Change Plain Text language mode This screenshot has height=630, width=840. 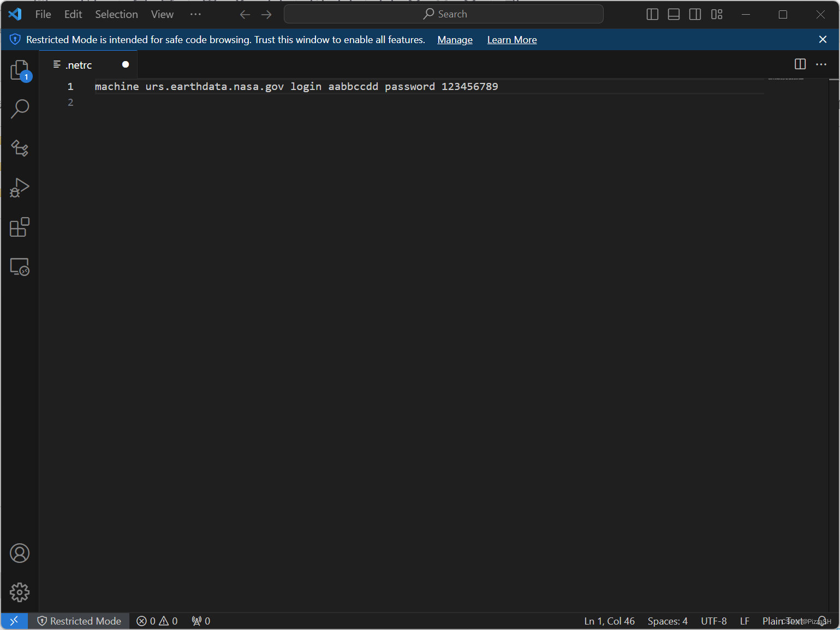pyautogui.click(x=783, y=621)
